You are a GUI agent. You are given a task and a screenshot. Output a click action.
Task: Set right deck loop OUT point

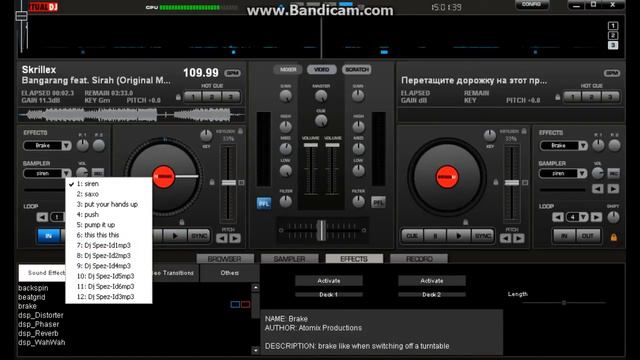[588, 236]
